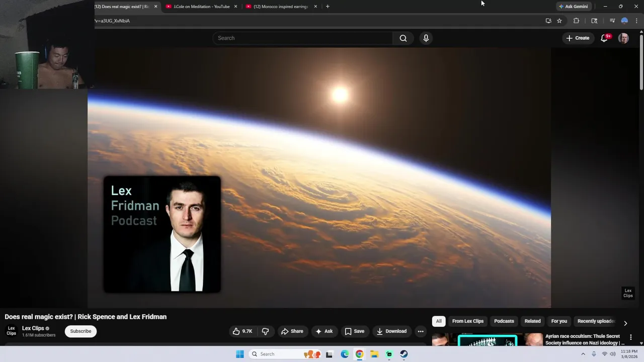Screen dimensions: 644x362
Task: Like the video with thumbs up
Action: (243, 331)
